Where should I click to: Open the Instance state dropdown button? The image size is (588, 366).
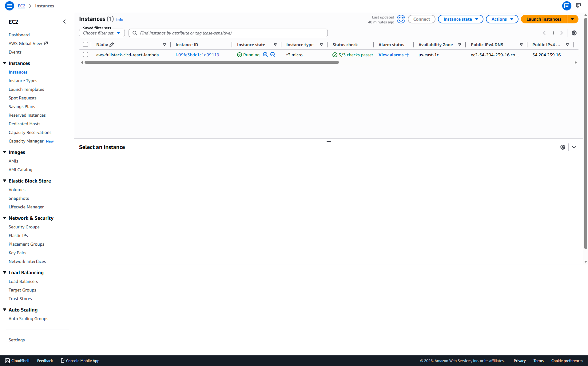[x=460, y=19]
